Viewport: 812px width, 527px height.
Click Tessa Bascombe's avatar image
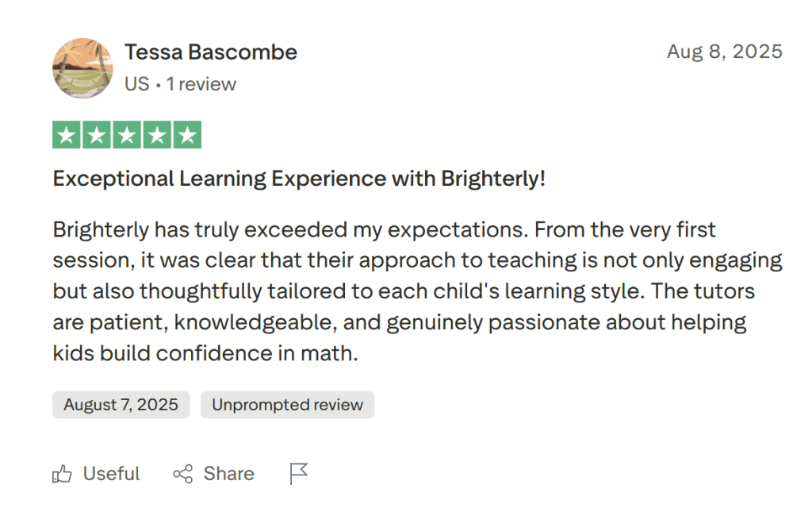[82, 68]
